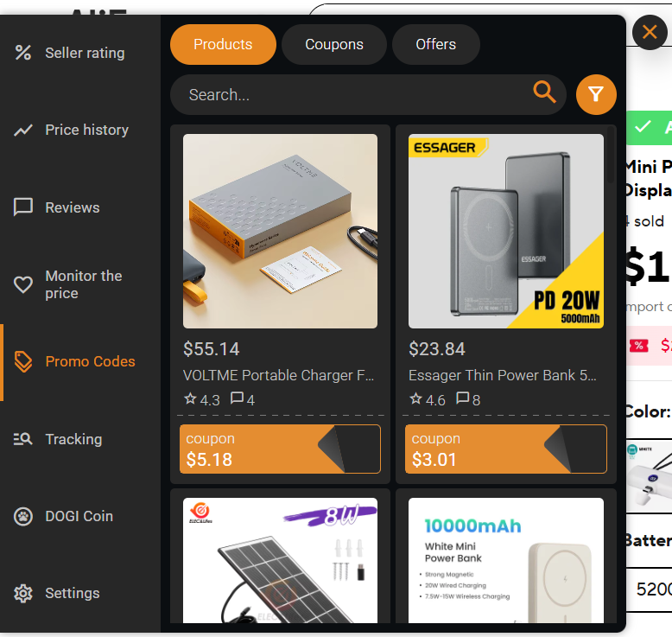The image size is (672, 637).
Task: Click the white color variant thumbnail on page
Action: pyautogui.click(x=650, y=475)
